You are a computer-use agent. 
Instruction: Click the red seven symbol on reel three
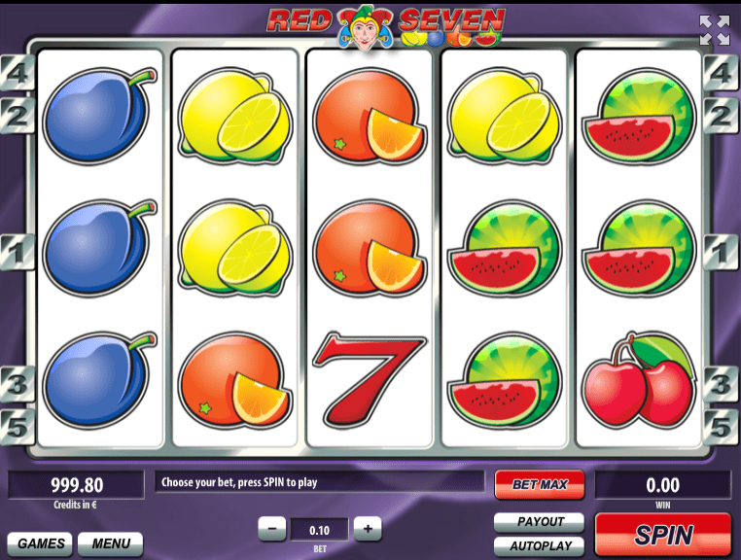(x=370, y=378)
